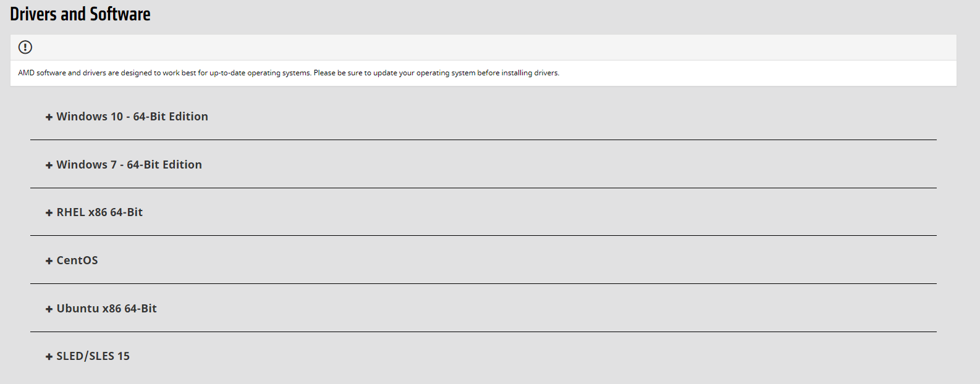The width and height of the screenshot is (980, 384).
Task: Click the gray notice header strip
Action: (483, 48)
